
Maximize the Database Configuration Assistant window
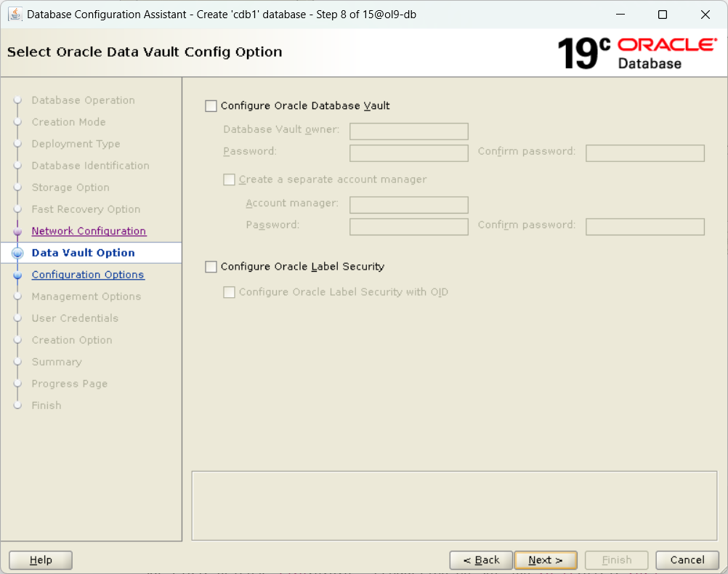tap(663, 15)
